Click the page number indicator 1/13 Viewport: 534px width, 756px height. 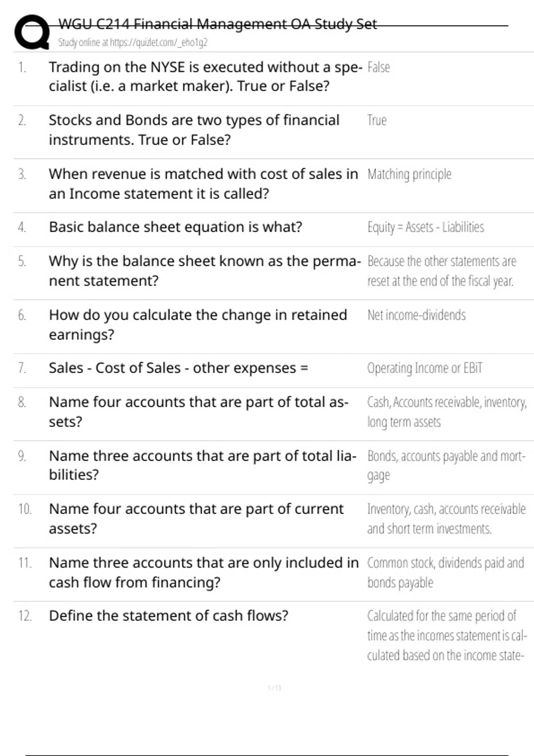[275, 688]
